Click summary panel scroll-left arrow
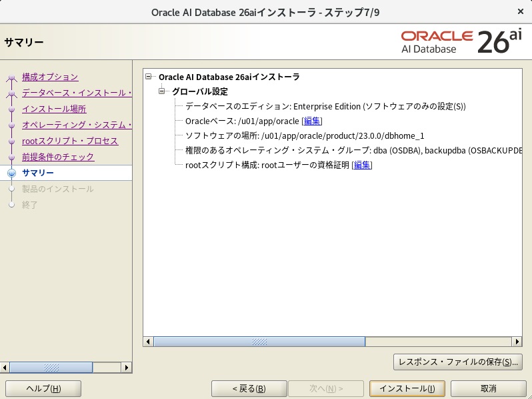This screenshot has height=399, width=532. click(x=148, y=341)
